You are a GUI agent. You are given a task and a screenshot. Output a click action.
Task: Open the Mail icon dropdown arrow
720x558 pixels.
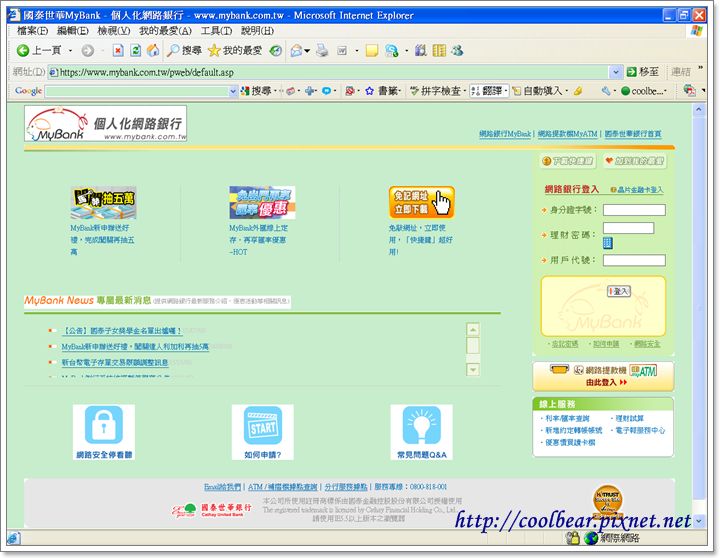[307, 51]
